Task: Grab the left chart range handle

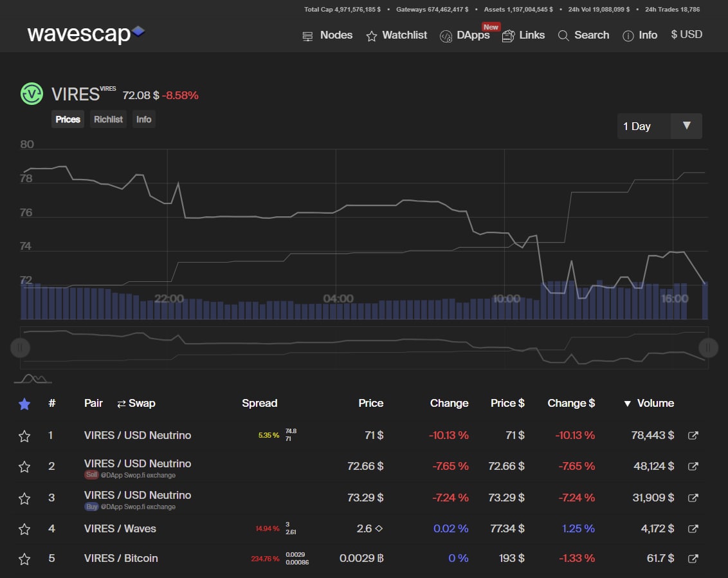Action: (x=20, y=348)
